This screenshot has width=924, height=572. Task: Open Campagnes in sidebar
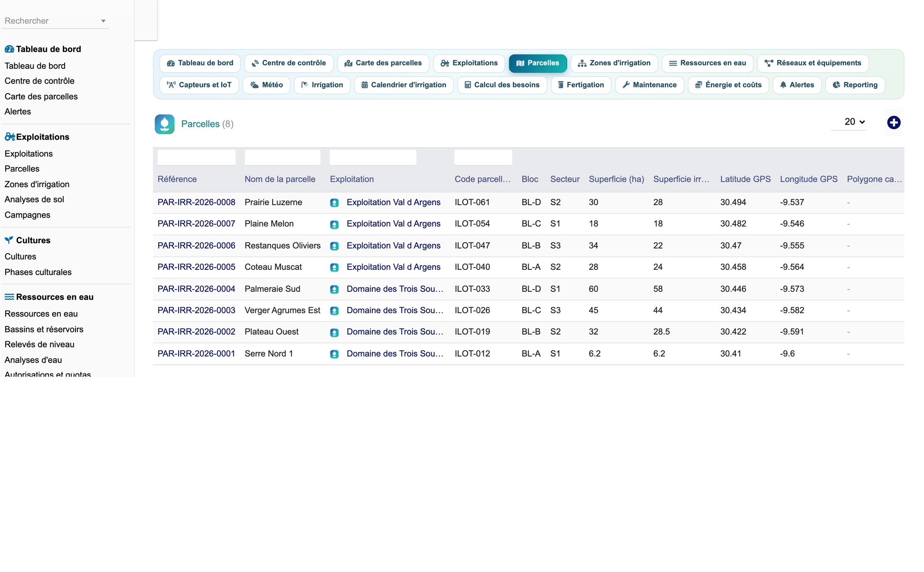(x=28, y=215)
